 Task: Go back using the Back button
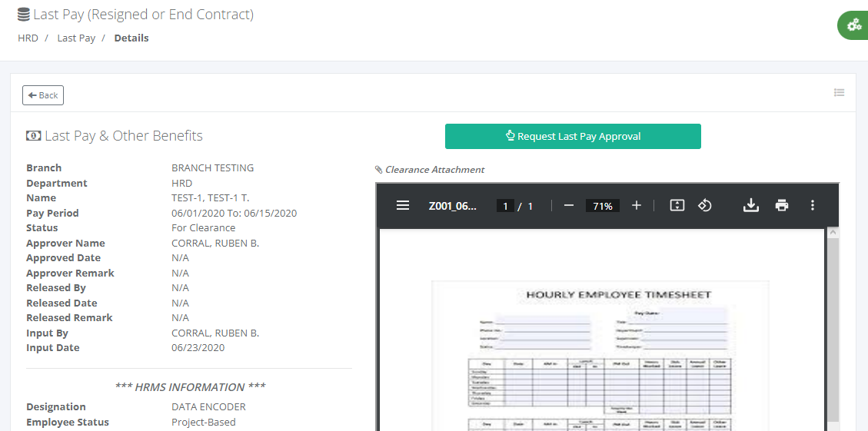point(43,95)
